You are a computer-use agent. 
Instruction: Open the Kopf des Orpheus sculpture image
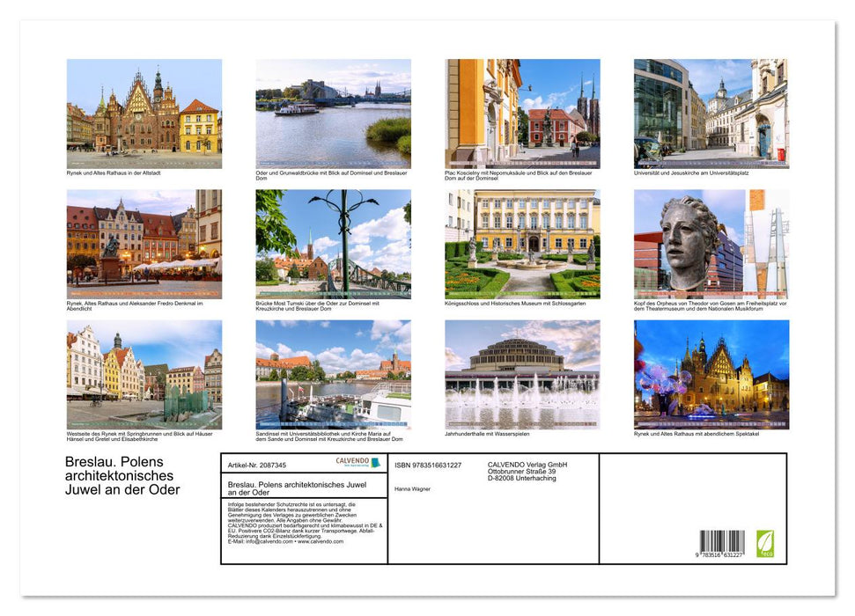pos(715,245)
